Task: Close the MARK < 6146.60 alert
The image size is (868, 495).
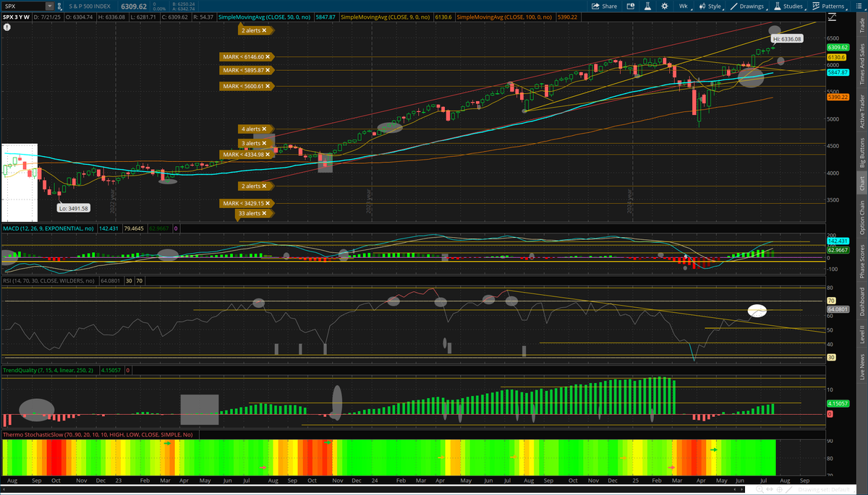Action: pos(268,56)
